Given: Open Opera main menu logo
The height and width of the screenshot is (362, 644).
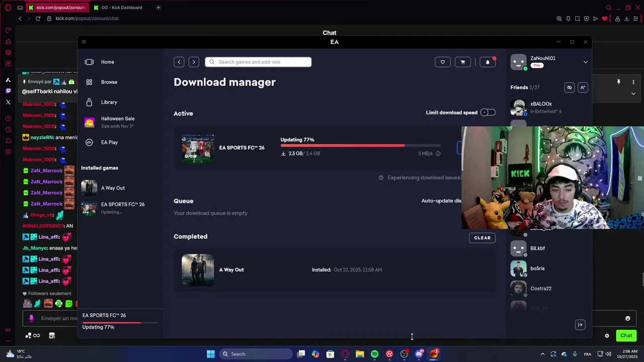Looking at the screenshot, I should point(8,8).
